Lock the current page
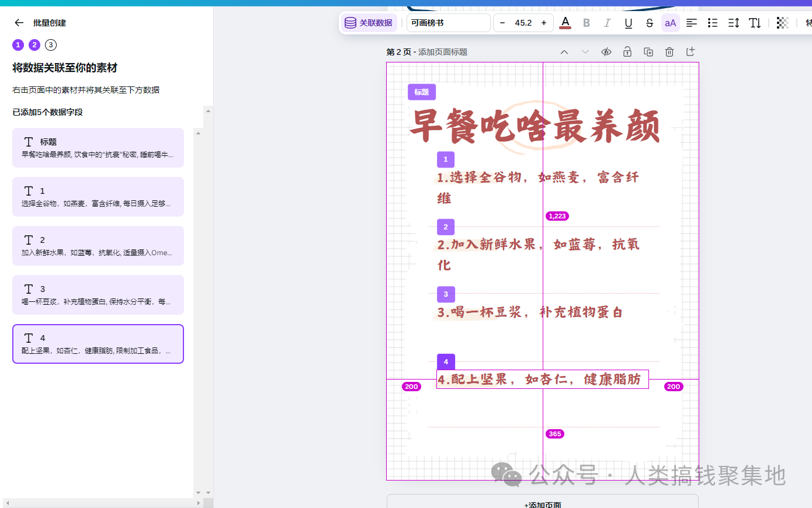Viewport: 812px width, 508px height. 627,52
